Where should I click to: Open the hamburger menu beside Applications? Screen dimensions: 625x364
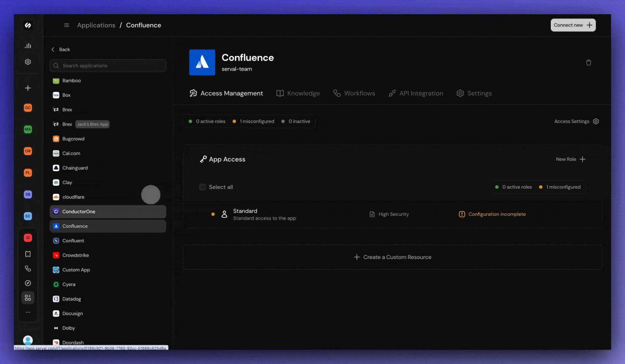[x=66, y=25]
